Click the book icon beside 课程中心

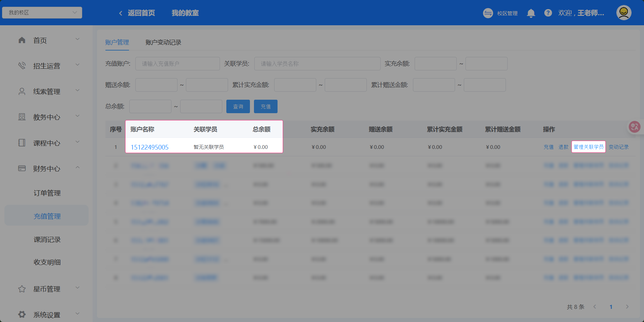[x=22, y=143]
